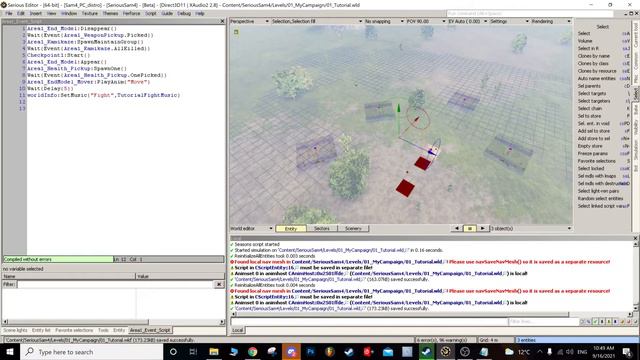Switch to Entity list tab

[x=41, y=330]
